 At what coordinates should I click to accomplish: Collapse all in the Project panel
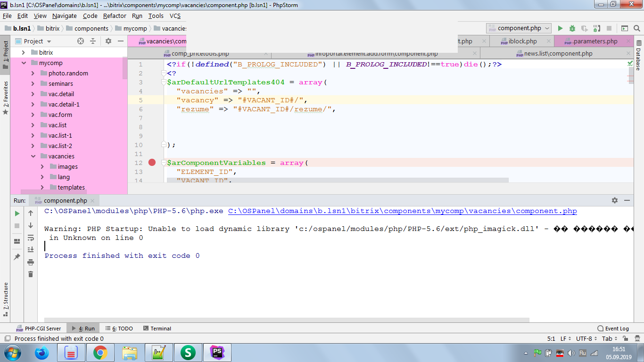click(93, 41)
